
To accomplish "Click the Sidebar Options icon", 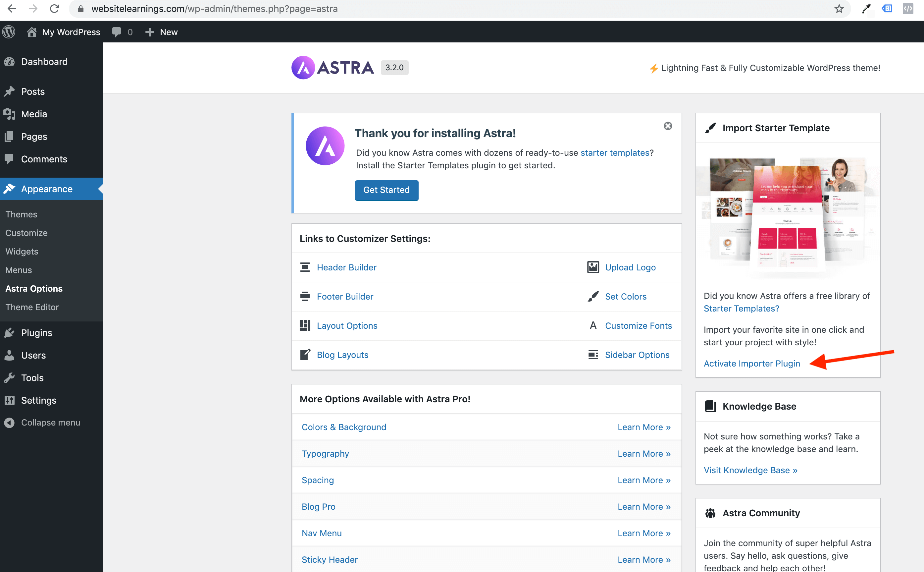I will tap(593, 355).
